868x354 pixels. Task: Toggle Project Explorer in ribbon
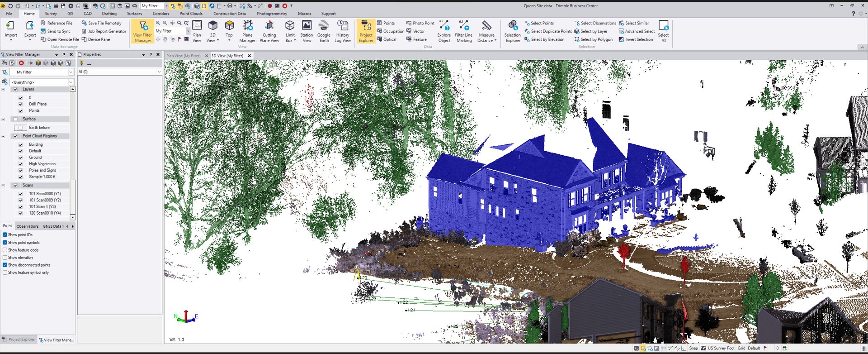[x=366, y=31]
